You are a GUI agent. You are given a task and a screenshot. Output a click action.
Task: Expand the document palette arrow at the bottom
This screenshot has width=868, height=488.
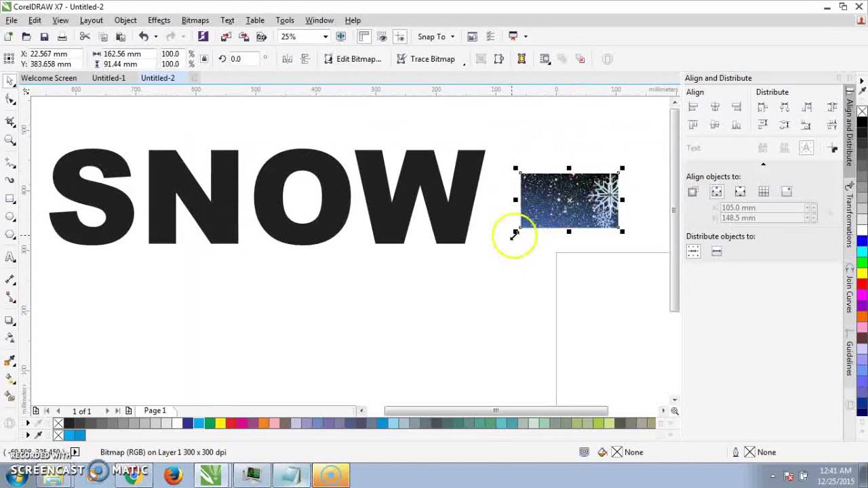(x=28, y=434)
